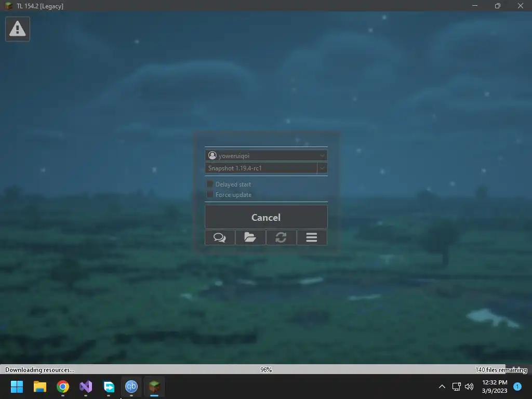Click the 12:32 PM clock and date

click(495, 387)
